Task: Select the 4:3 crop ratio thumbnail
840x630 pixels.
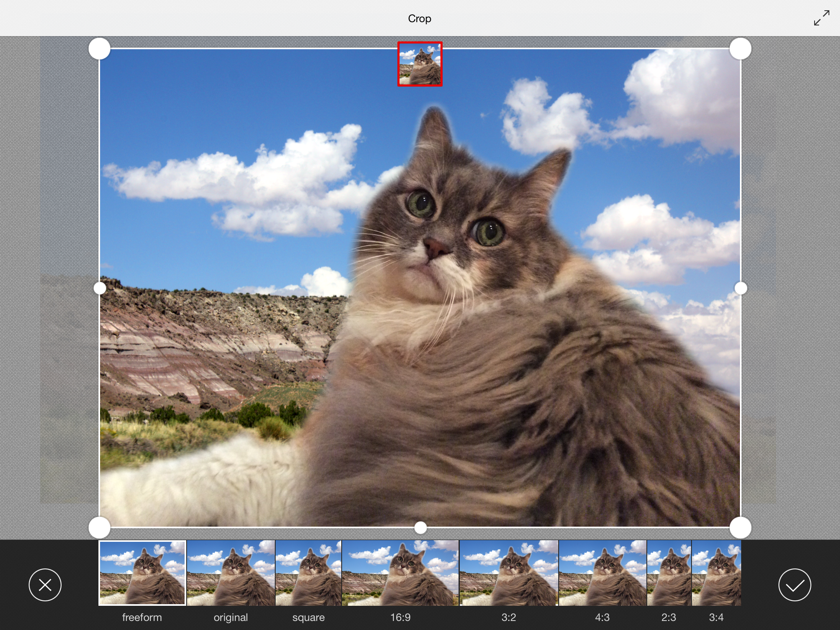Action: pos(603,573)
